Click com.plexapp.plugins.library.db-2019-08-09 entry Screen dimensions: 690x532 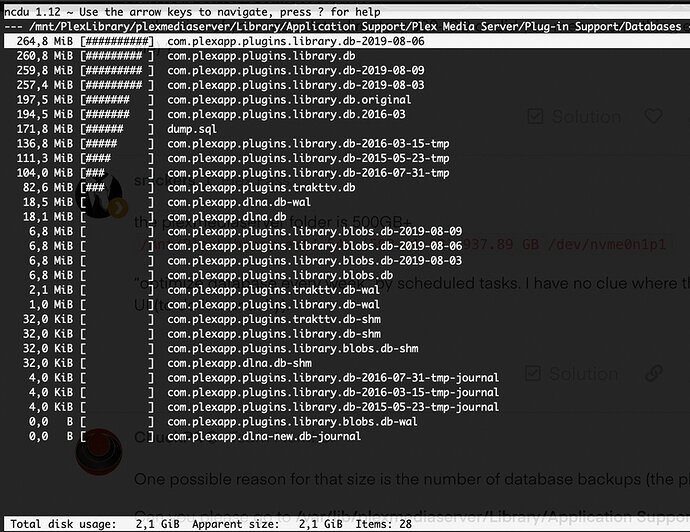tap(296, 70)
